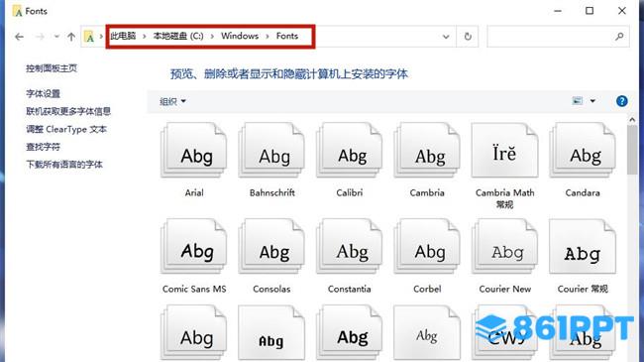644x362 pixels.
Task: Open the Arial font family
Action: pyautogui.click(x=194, y=150)
